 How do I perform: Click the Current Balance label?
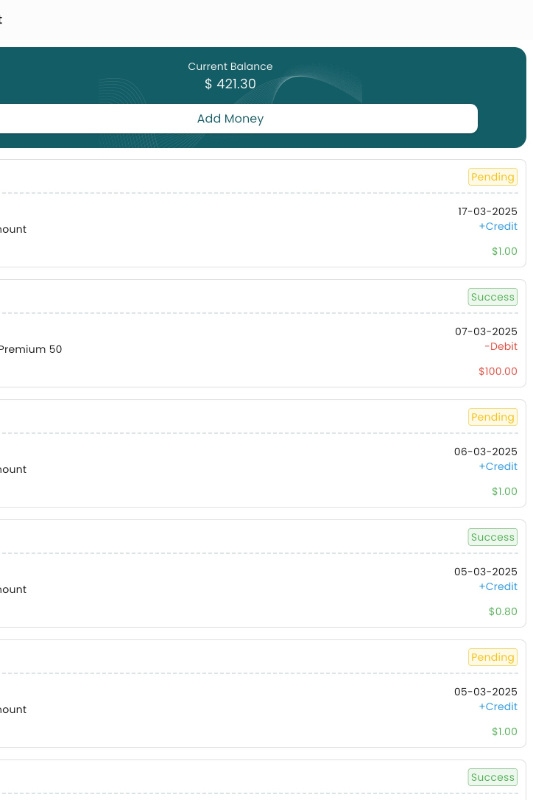pos(230,66)
